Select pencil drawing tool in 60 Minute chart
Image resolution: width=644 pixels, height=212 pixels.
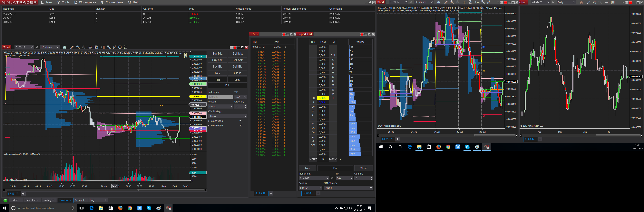[446, 2]
